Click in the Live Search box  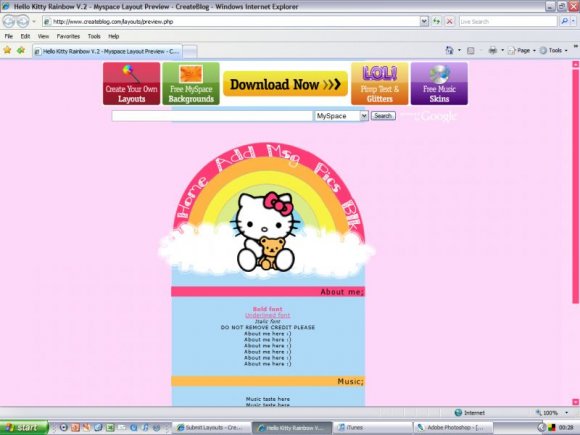(x=508, y=21)
